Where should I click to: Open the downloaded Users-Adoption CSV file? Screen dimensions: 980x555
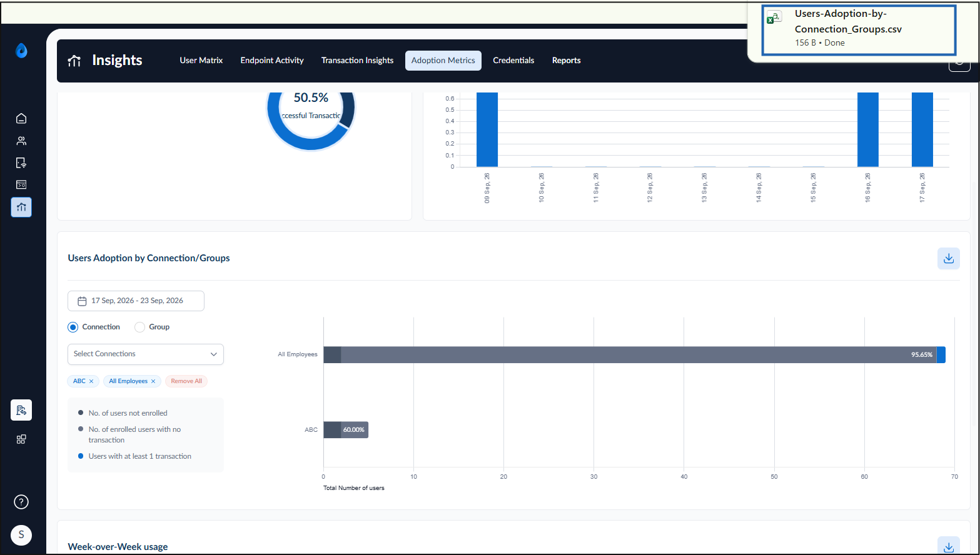(859, 29)
